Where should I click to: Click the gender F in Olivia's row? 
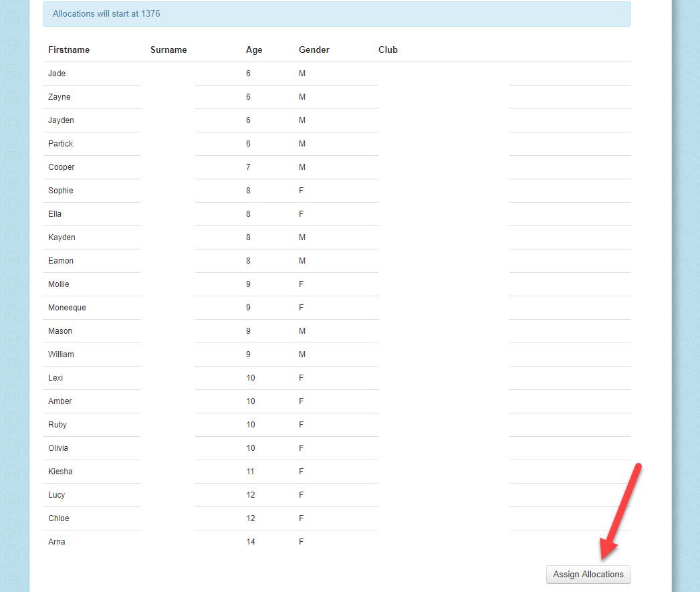coord(302,448)
